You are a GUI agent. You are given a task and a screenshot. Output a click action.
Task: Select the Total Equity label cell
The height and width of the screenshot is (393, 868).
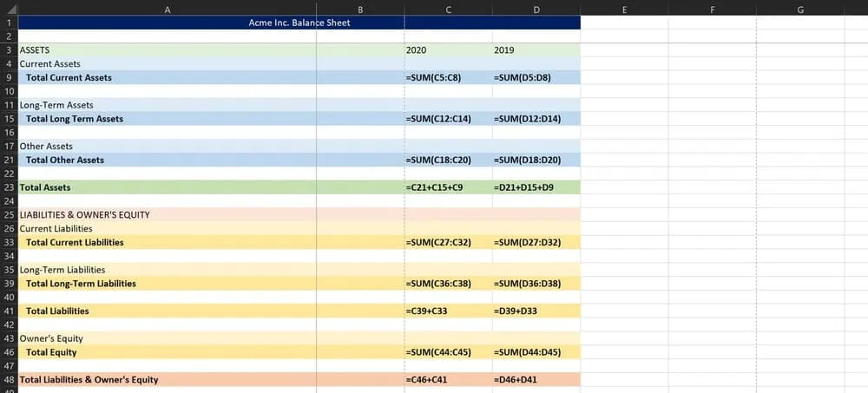click(167, 352)
